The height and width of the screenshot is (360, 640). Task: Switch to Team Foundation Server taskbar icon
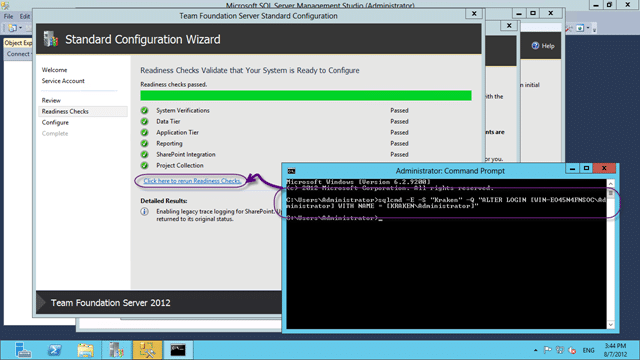click(x=116, y=350)
